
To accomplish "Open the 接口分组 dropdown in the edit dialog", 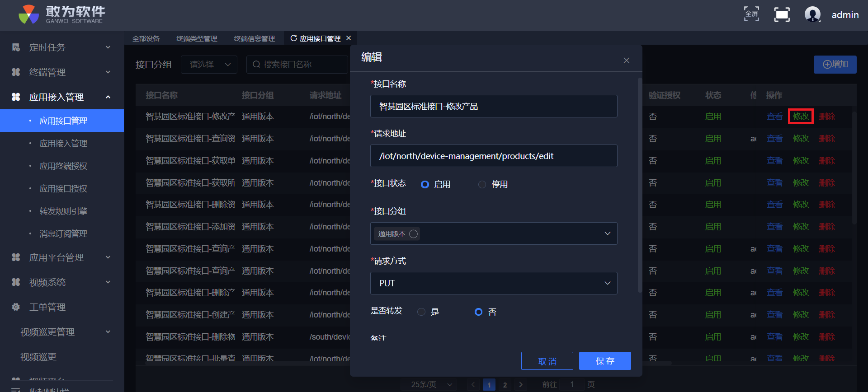I will click(494, 233).
